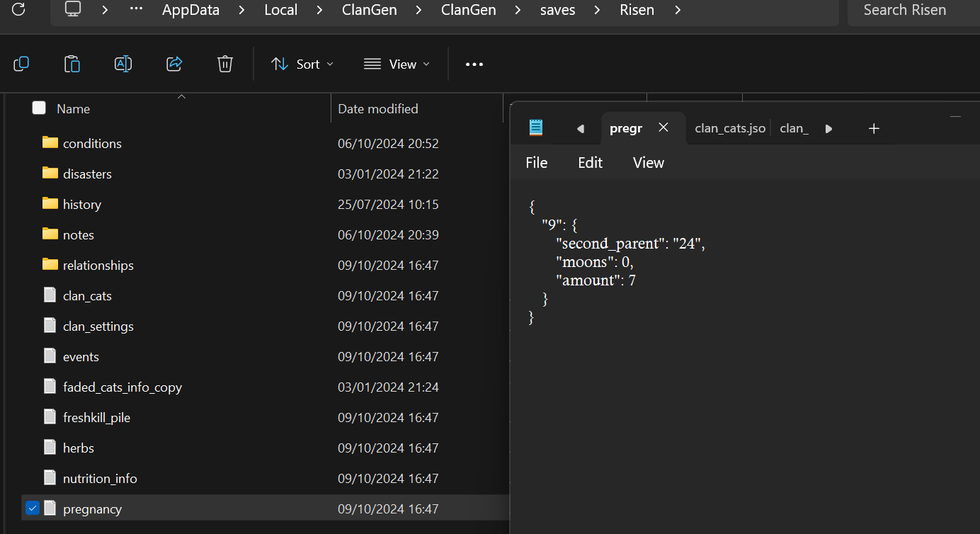Switch to the clan_cats.json tab
The image size is (980, 534).
(729, 128)
